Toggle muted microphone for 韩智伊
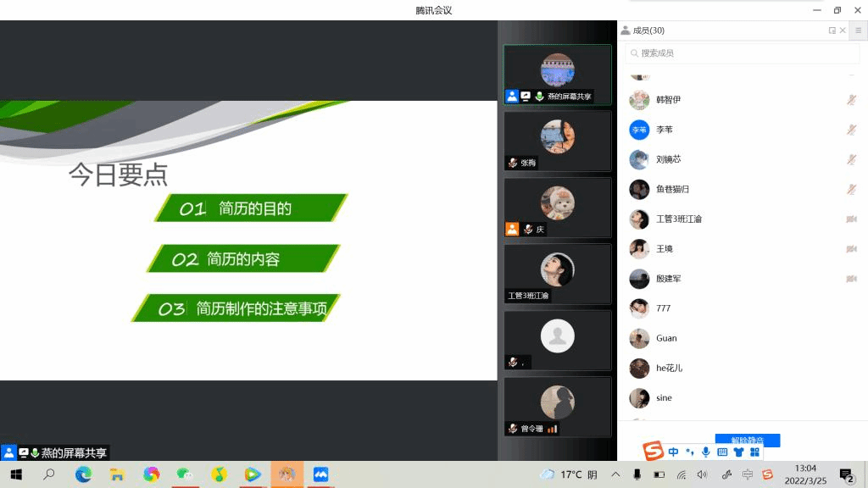Viewport: 868px width, 488px height. [x=851, y=100]
